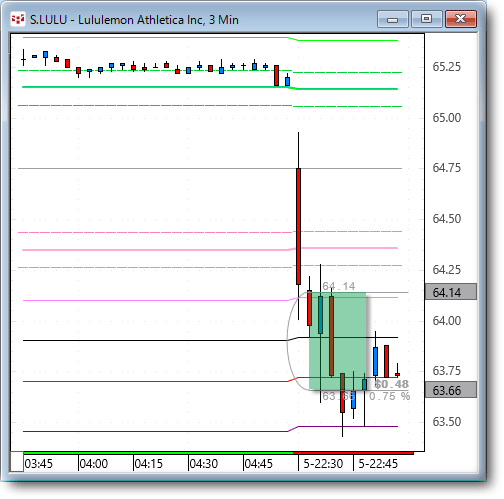Select the gray horizontal line at 64.75
Image resolution: width=504 pixels, height=499 pixels.
[x=210, y=168]
